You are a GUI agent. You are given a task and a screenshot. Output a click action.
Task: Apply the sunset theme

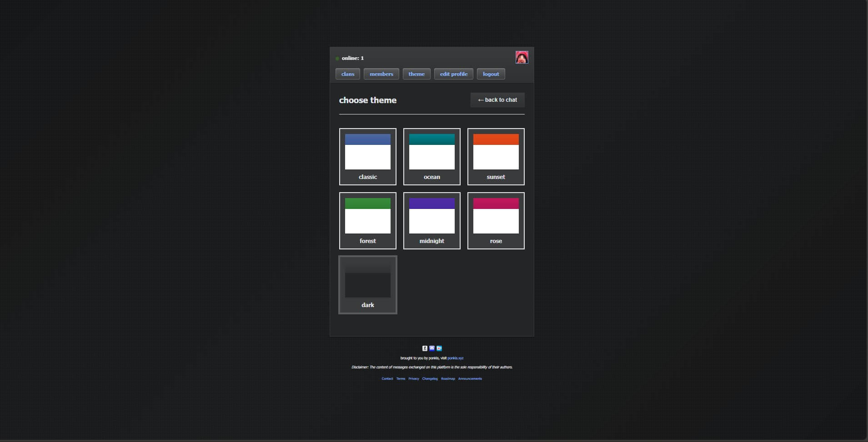(496, 157)
